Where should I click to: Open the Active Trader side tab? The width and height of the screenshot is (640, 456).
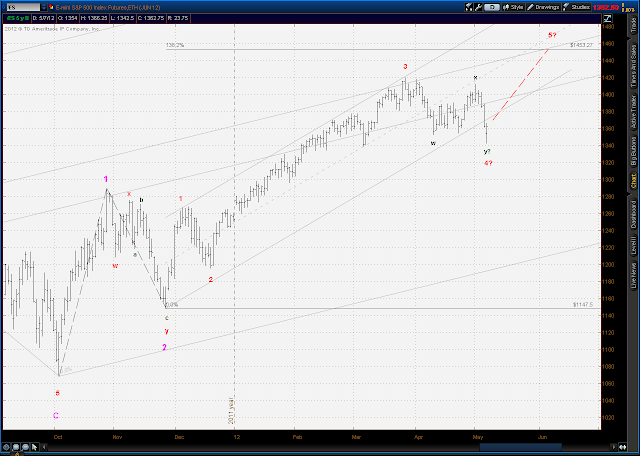(x=634, y=110)
